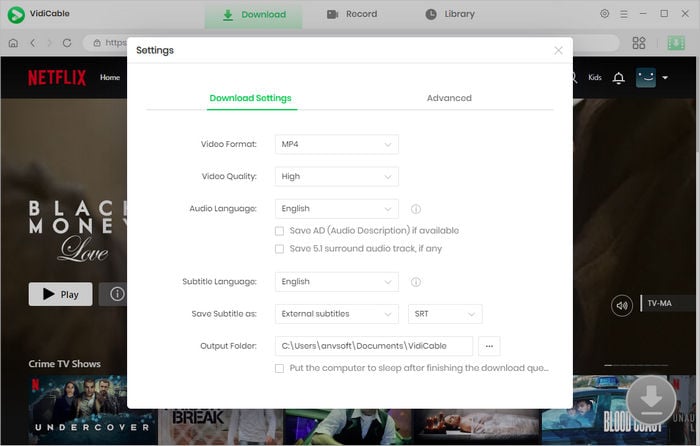Open the Record tab

(352, 14)
